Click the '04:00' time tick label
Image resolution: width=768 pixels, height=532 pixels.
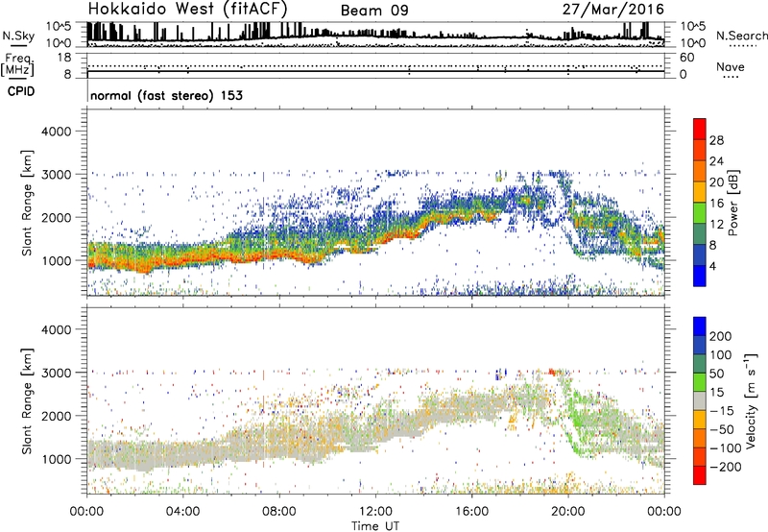pyautogui.click(x=182, y=512)
